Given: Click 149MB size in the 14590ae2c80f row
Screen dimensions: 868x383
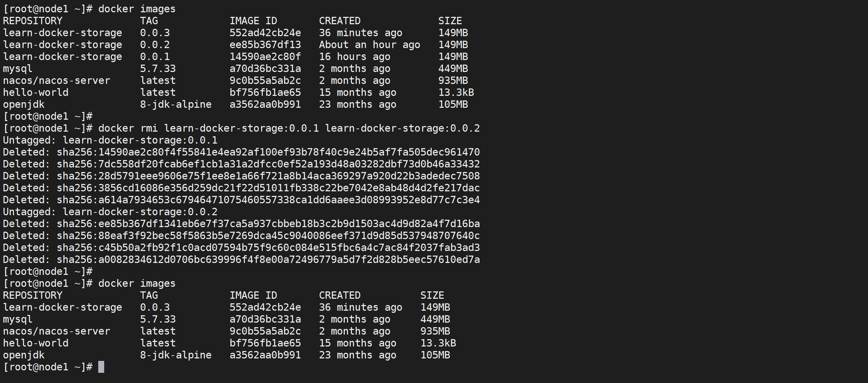Looking at the screenshot, I should tap(453, 57).
